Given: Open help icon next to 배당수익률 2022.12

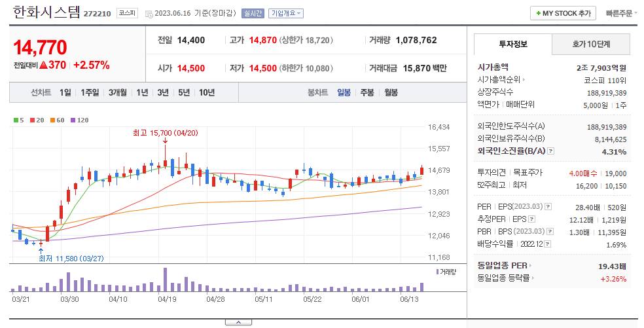Looking at the screenshot, I should 548,244.
